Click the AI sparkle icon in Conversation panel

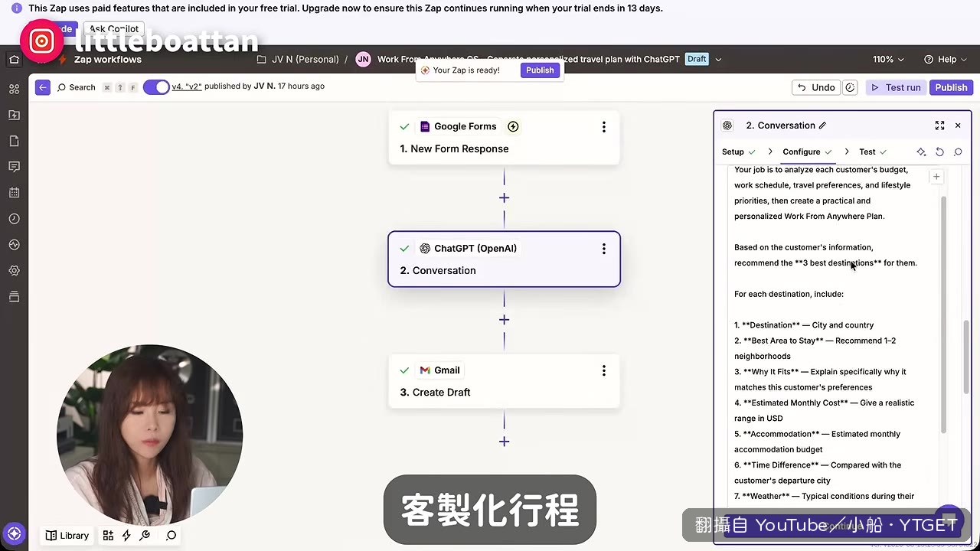click(x=921, y=152)
